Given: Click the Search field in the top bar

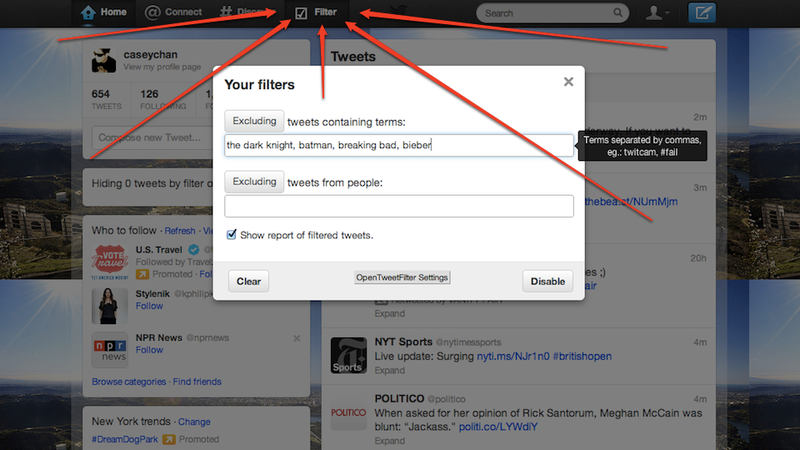Looking at the screenshot, I should 552,13.
